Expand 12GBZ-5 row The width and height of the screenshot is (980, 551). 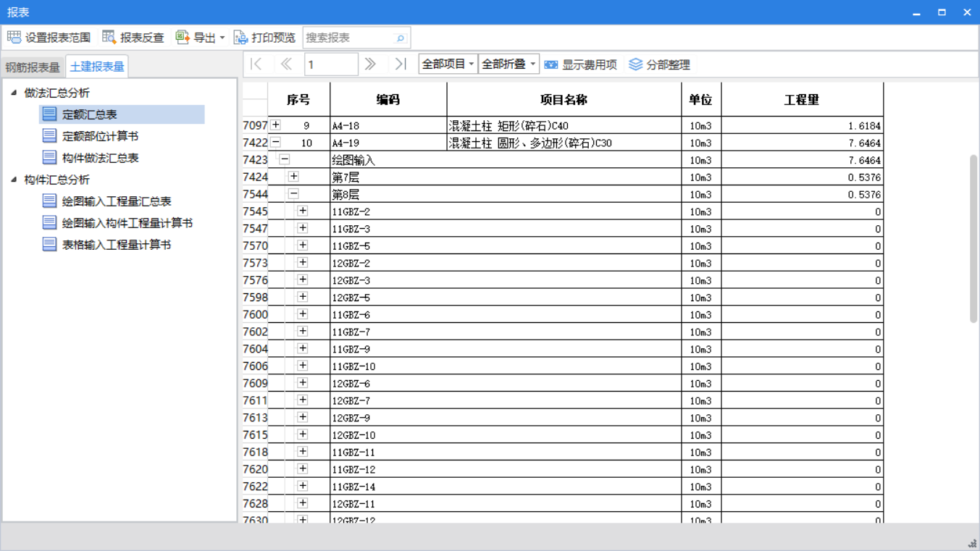click(303, 297)
